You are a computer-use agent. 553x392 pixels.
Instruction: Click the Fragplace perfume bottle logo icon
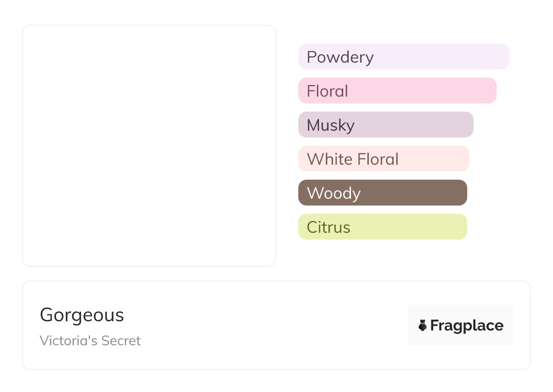tap(423, 325)
